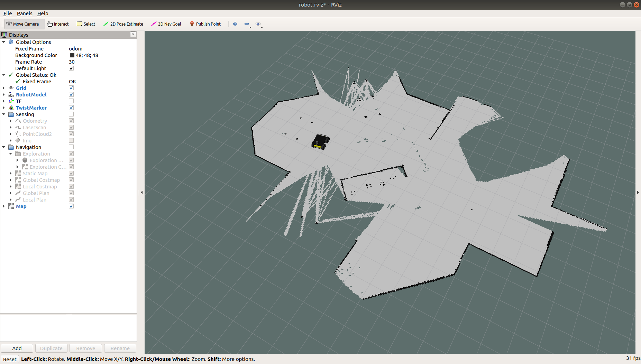Image resolution: width=641 pixels, height=364 pixels.
Task: Click the minus remove-tool icon
Action: pos(247,24)
